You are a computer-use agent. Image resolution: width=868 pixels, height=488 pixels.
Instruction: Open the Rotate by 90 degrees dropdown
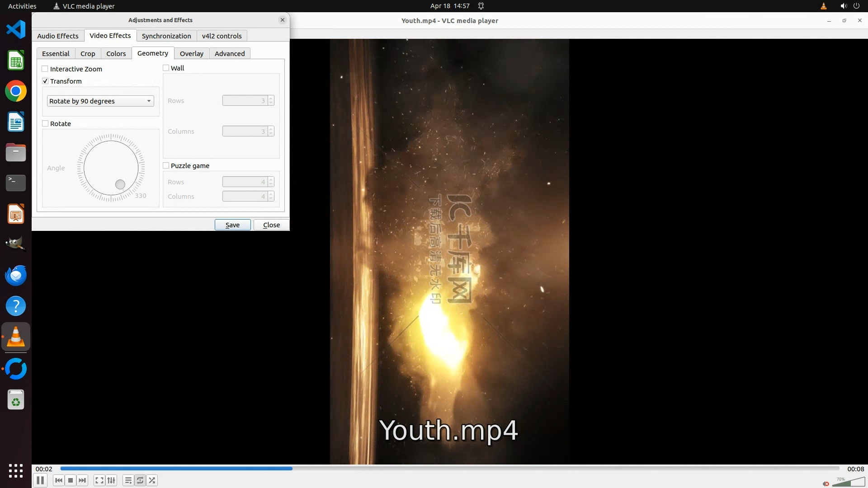click(100, 101)
